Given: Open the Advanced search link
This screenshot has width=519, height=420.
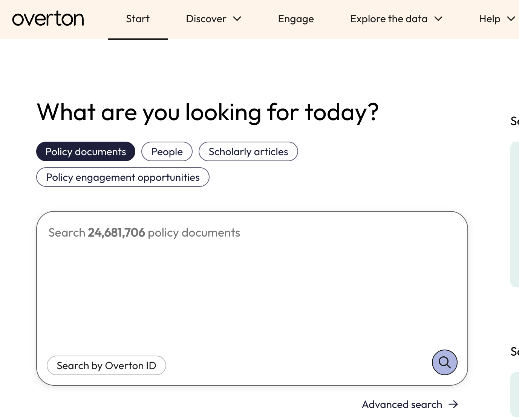Looking at the screenshot, I should (410, 404).
